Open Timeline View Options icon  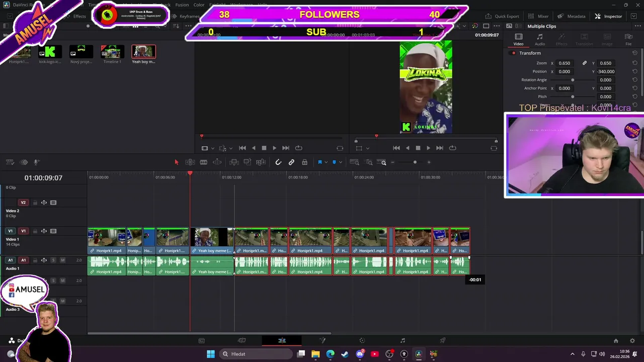(10, 162)
